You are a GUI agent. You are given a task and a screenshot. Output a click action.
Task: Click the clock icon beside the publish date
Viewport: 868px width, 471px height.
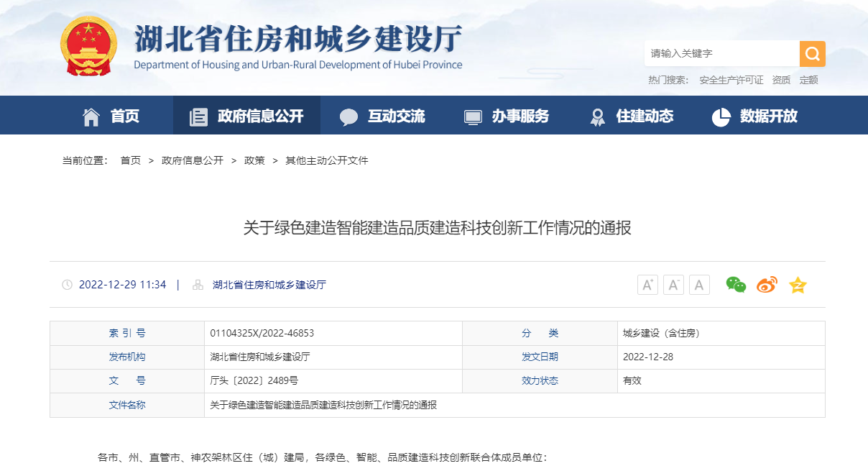pos(67,285)
